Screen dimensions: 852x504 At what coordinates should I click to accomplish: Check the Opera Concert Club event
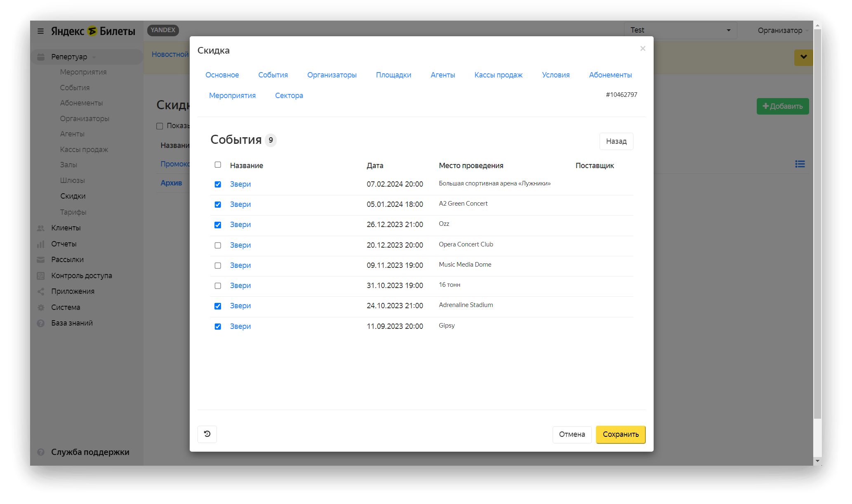click(x=218, y=245)
